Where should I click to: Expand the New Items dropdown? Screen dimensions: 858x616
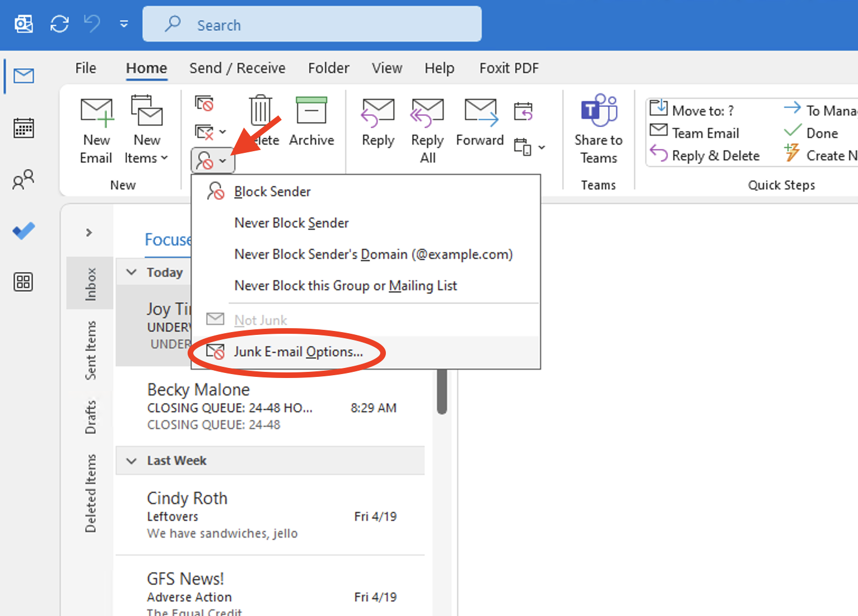tap(146, 129)
